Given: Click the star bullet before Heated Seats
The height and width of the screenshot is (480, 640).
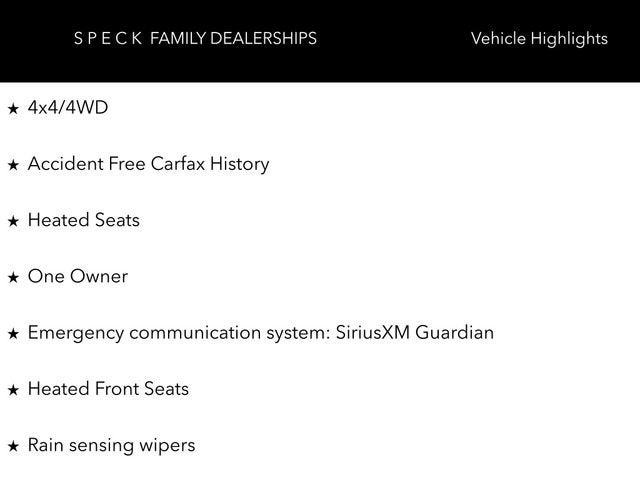Looking at the screenshot, I should click(13, 221).
